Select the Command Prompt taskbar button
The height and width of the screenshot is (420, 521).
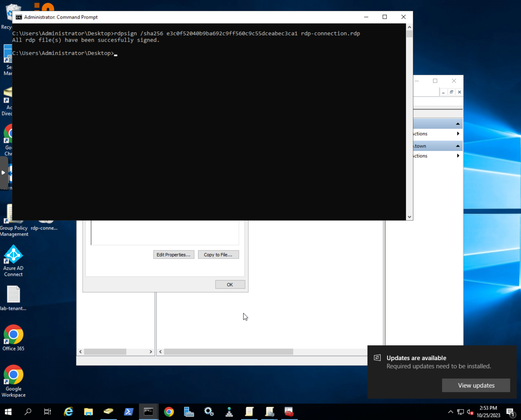149,411
